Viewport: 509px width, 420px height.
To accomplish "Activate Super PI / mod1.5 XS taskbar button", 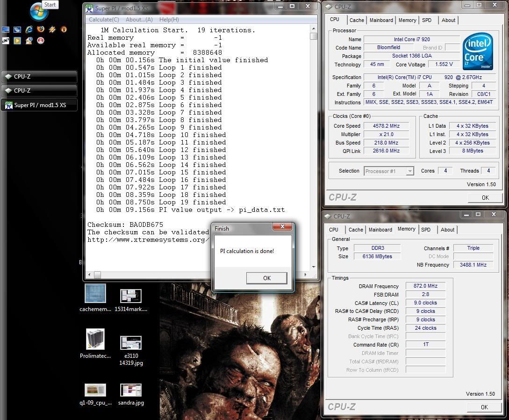I will (39, 105).
